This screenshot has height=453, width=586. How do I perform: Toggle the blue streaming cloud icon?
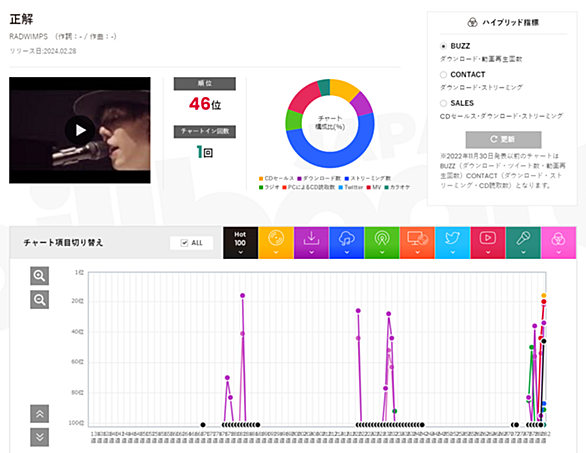click(x=346, y=243)
